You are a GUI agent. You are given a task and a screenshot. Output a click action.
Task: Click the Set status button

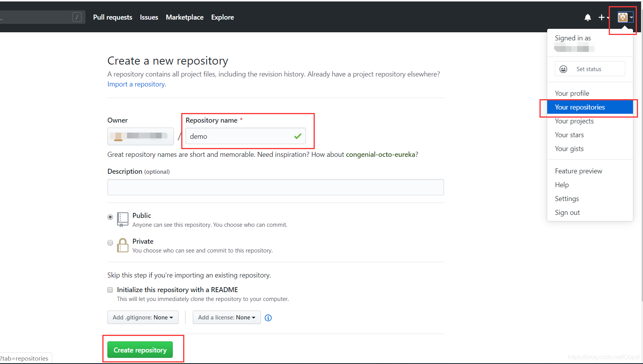(590, 69)
